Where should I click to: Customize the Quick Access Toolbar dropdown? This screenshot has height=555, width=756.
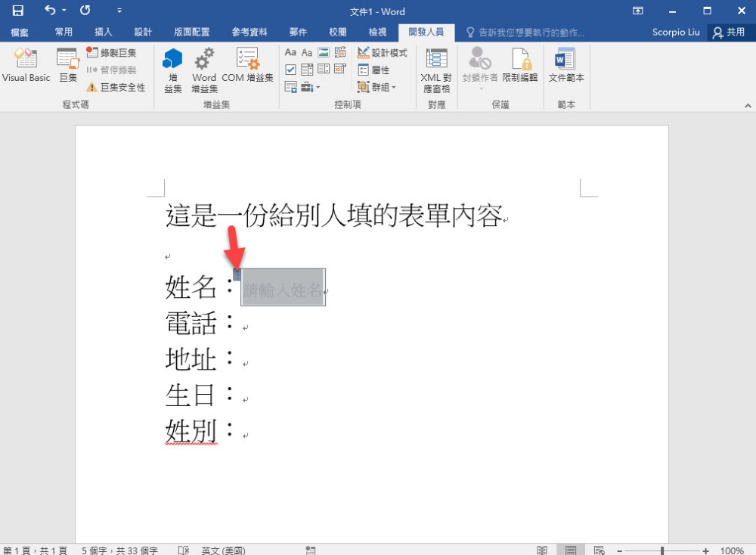119,10
